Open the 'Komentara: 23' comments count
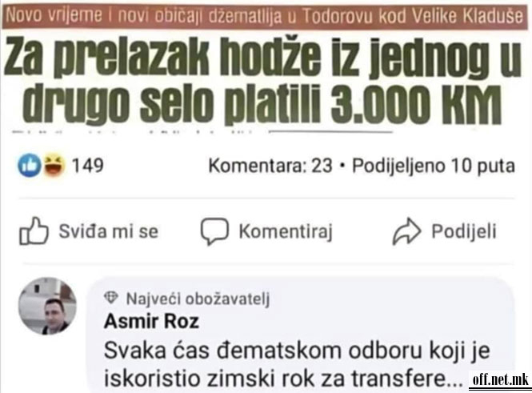532x393 pixels. pos(270,166)
